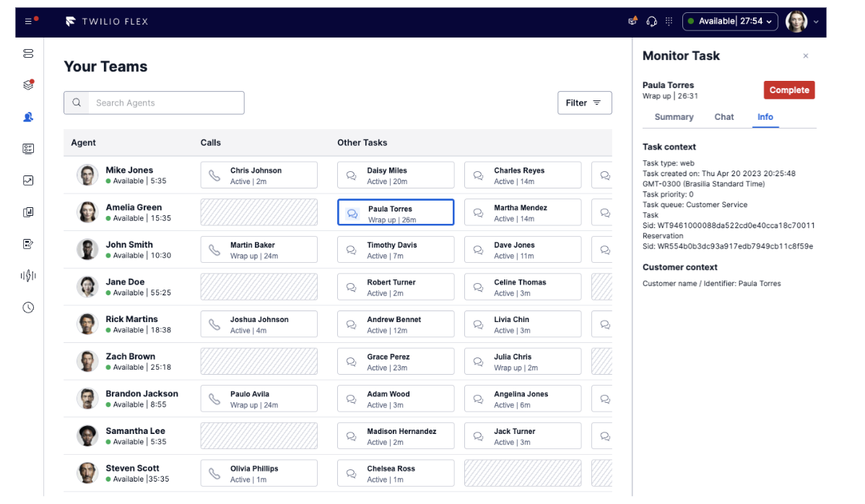This screenshot has height=504, width=865.
Task: Expand the Available status dropdown
Action: tap(729, 22)
